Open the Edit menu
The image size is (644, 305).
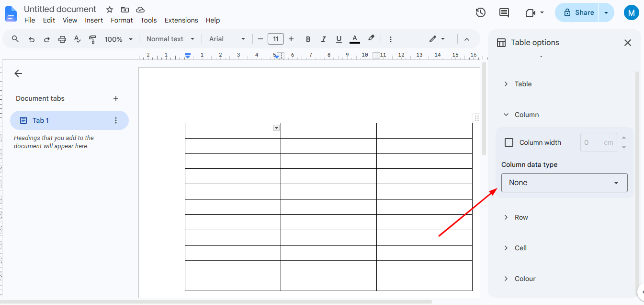pos(49,20)
